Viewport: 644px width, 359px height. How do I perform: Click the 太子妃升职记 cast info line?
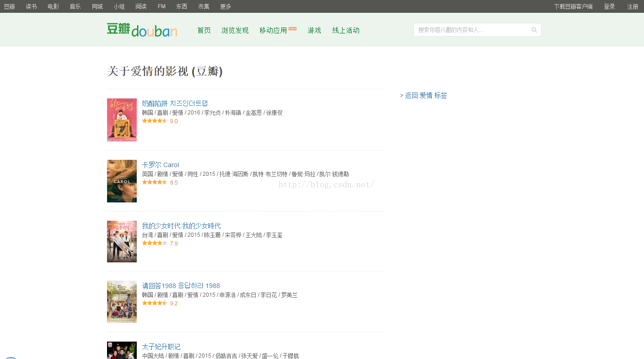pos(220,356)
